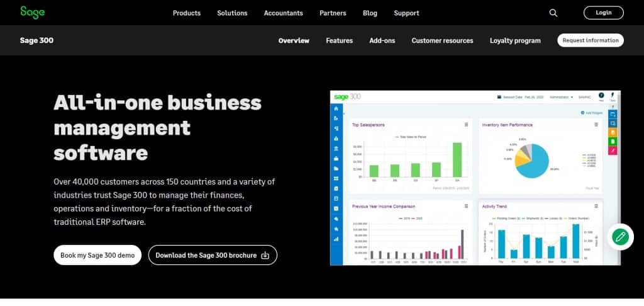Click the bank building icon in dashboard sidebar
Viewport: 644px width, 306px height.
pos(336,149)
